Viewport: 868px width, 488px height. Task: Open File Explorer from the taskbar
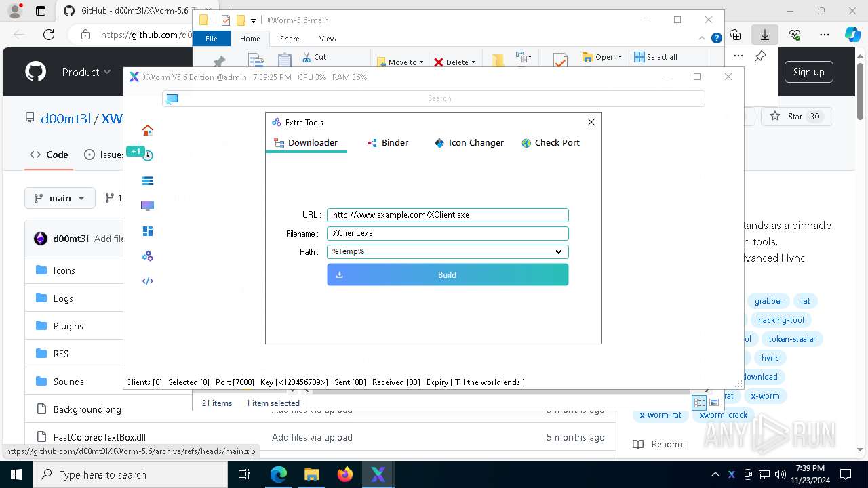tap(311, 474)
